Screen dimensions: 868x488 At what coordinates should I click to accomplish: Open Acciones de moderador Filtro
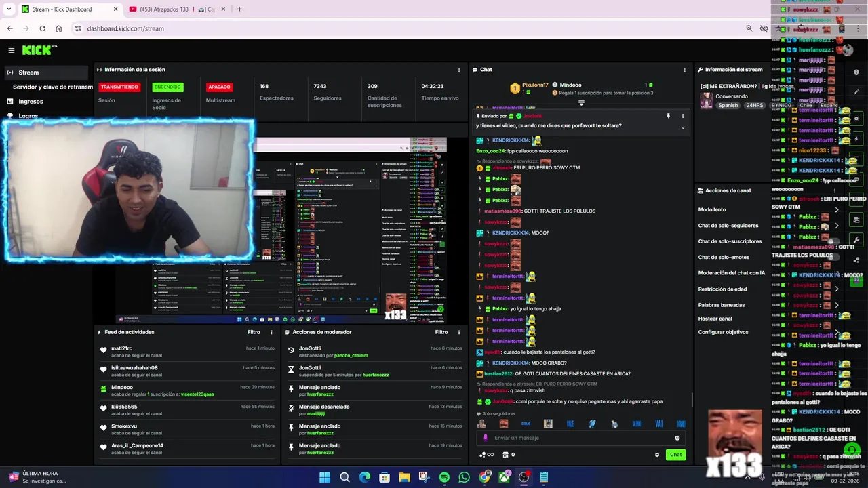click(441, 332)
